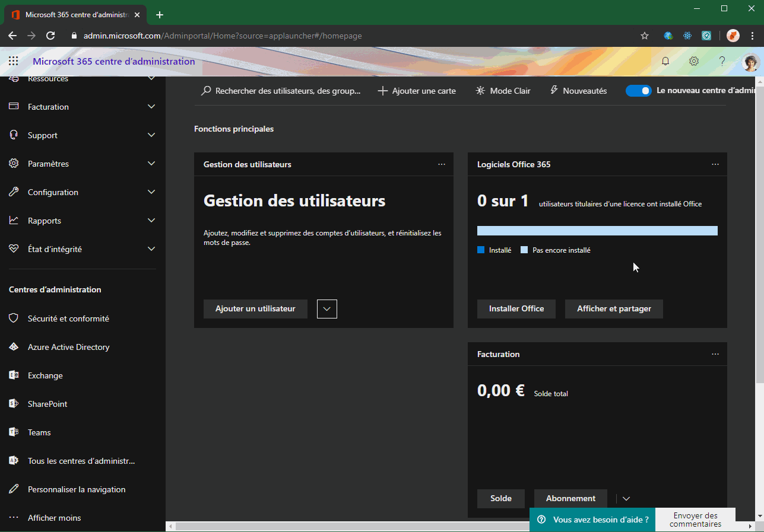Click the Configuration wrench icon
764x532 pixels.
click(x=14, y=192)
